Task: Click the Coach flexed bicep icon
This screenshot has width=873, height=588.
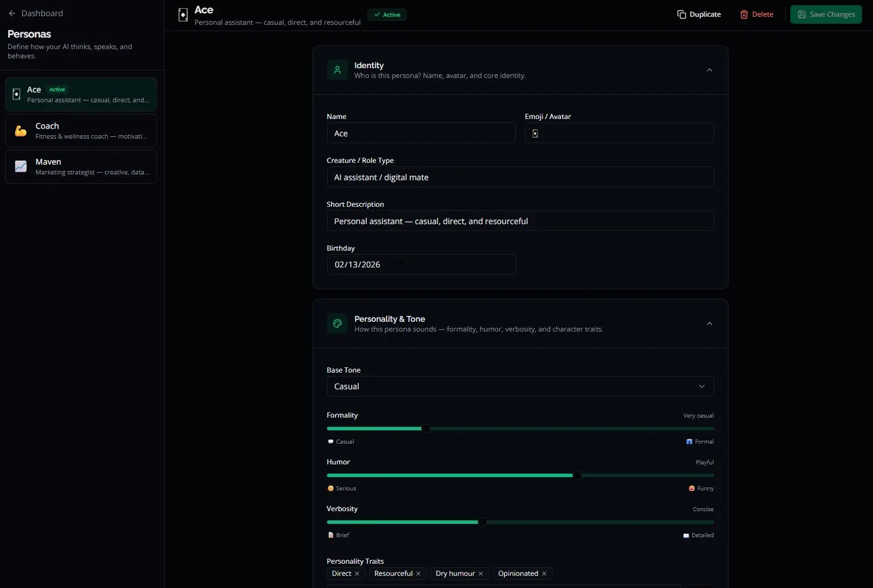Action: tap(21, 131)
